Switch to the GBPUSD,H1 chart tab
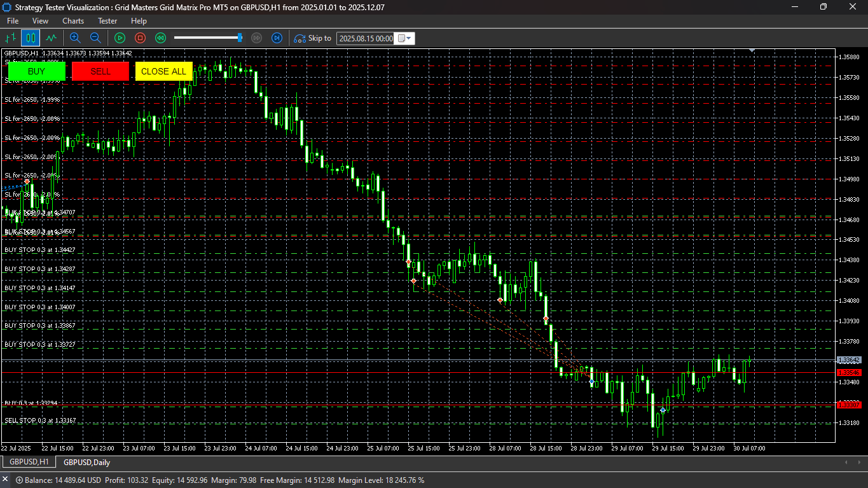This screenshot has height=488, width=868. (29, 463)
